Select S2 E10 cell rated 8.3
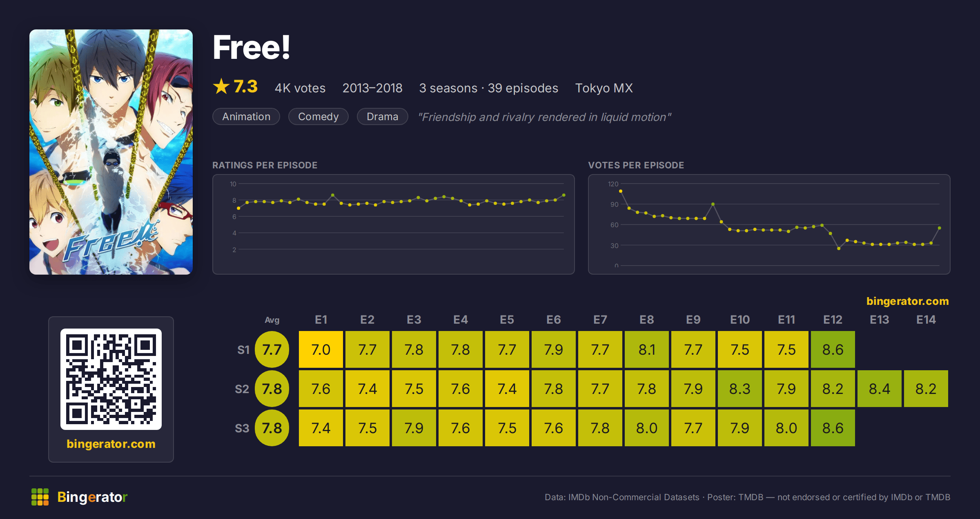The width and height of the screenshot is (980, 519). 740,389
